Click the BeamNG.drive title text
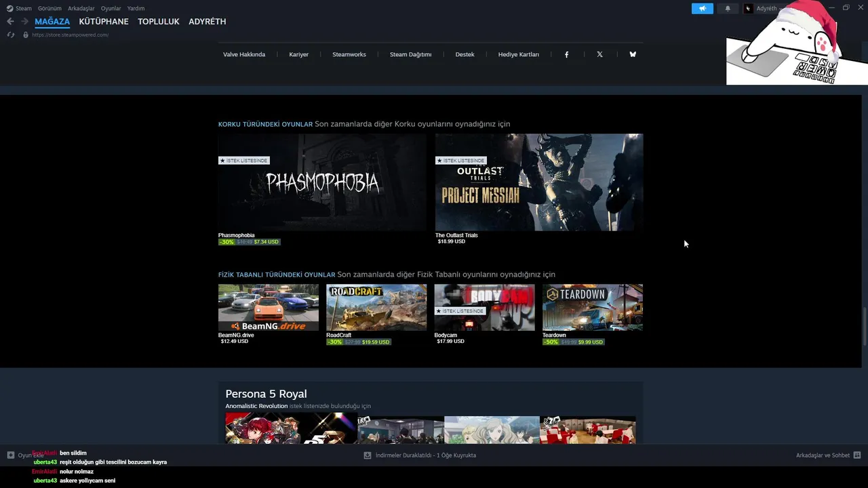 pos(236,335)
